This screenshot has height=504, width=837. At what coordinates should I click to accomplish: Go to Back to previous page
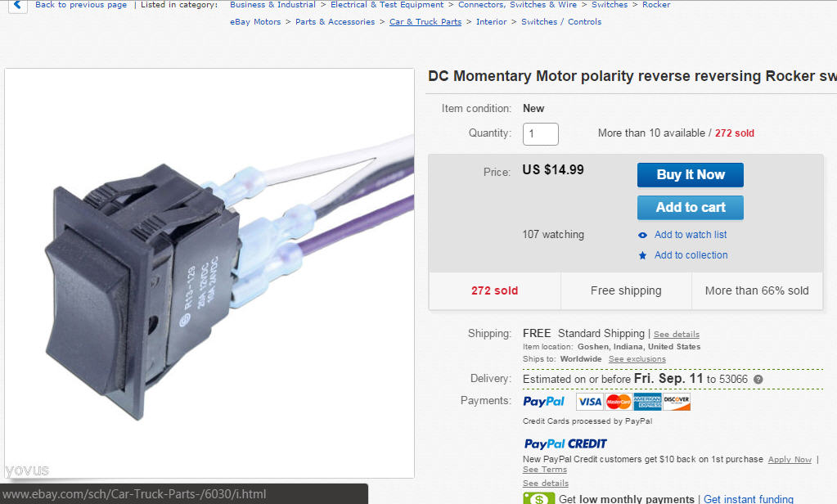coord(81,5)
